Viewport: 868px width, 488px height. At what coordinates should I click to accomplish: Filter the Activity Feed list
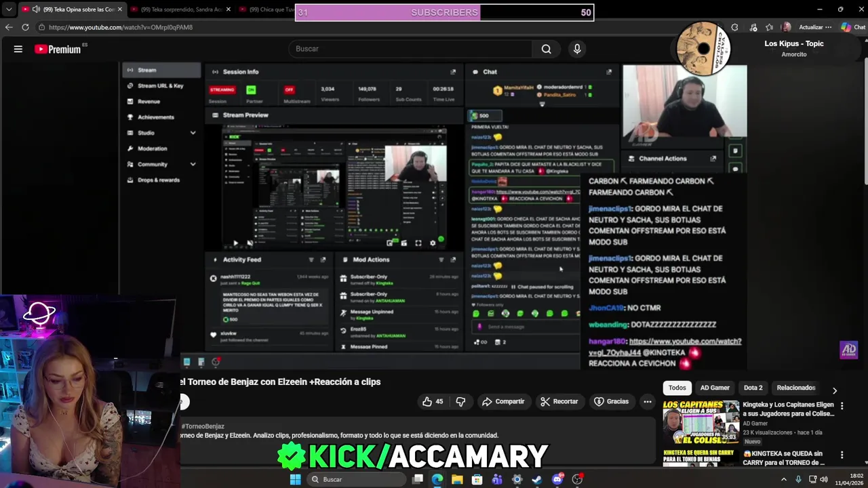tap(311, 260)
